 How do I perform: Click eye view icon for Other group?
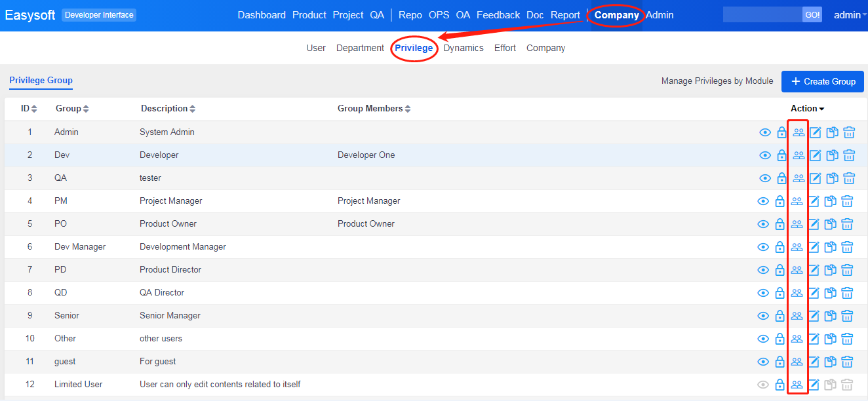[763, 339]
